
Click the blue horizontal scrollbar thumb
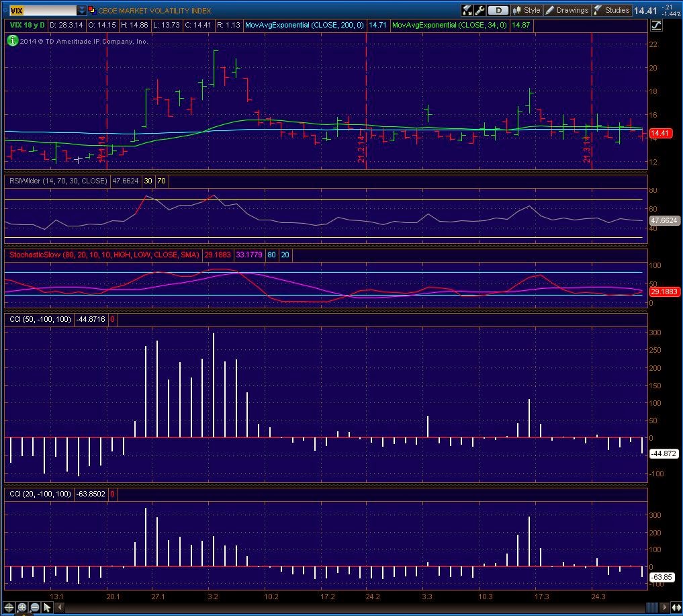tap(651, 607)
